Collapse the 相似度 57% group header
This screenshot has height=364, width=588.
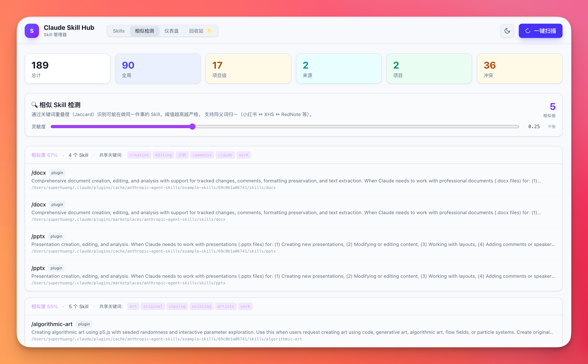[x=44, y=155]
